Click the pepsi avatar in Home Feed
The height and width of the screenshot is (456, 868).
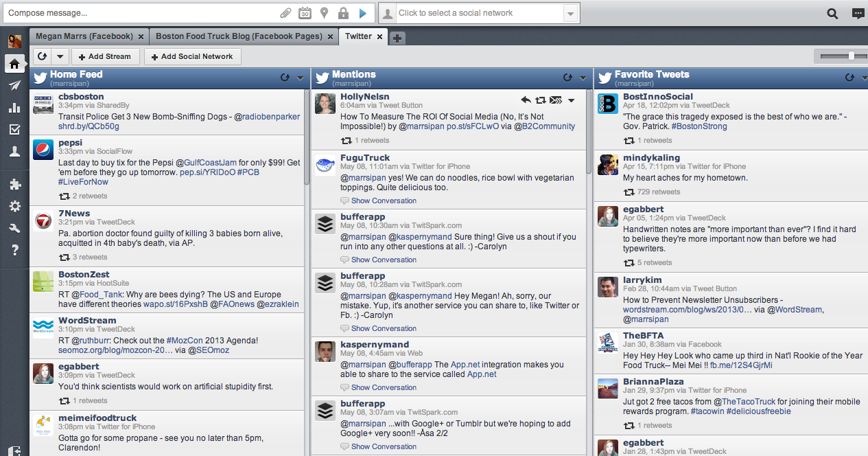(43, 150)
